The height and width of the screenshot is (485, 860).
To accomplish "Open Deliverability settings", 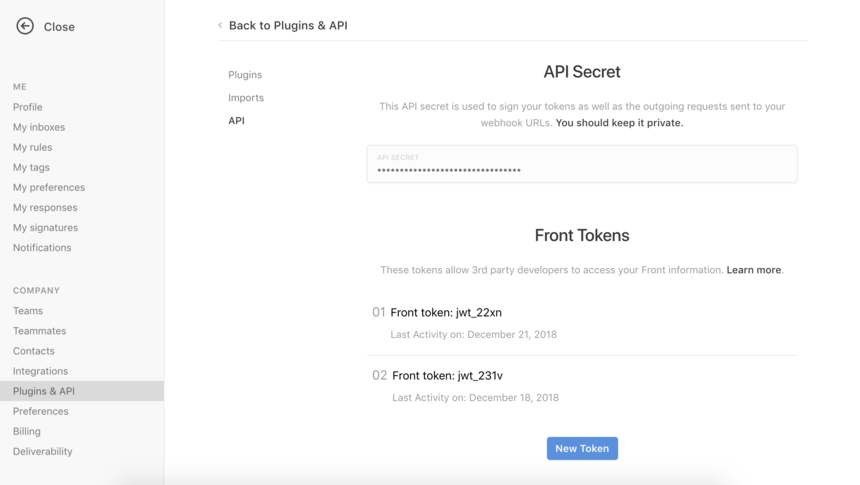I will pyautogui.click(x=43, y=451).
